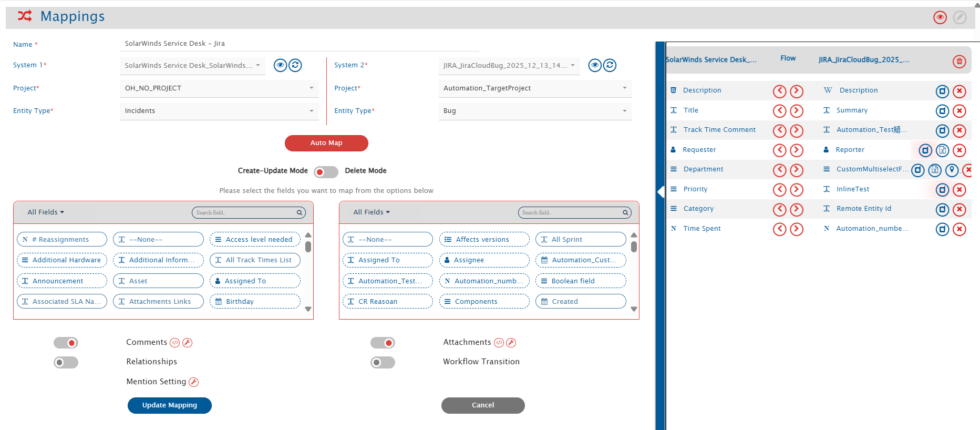980x430 pixels.
Task: Open the left All Fields filter dropdown
Action: click(x=46, y=212)
